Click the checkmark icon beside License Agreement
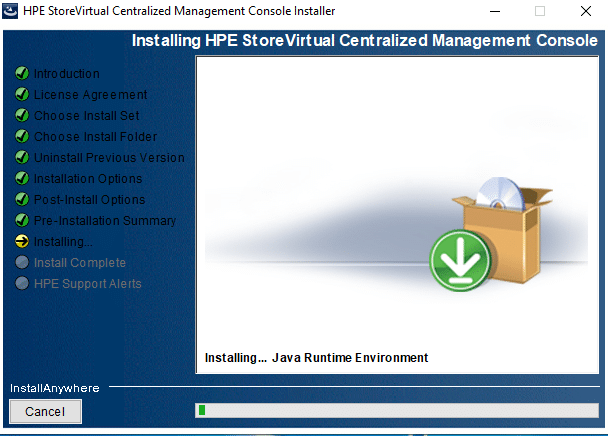This screenshot has height=436, width=608. click(22, 94)
